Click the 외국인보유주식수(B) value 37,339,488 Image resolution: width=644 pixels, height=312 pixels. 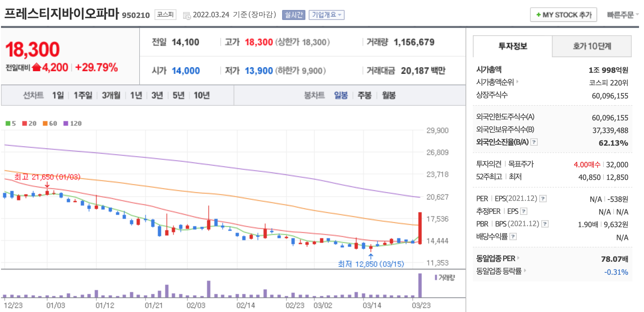[x=610, y=130]
